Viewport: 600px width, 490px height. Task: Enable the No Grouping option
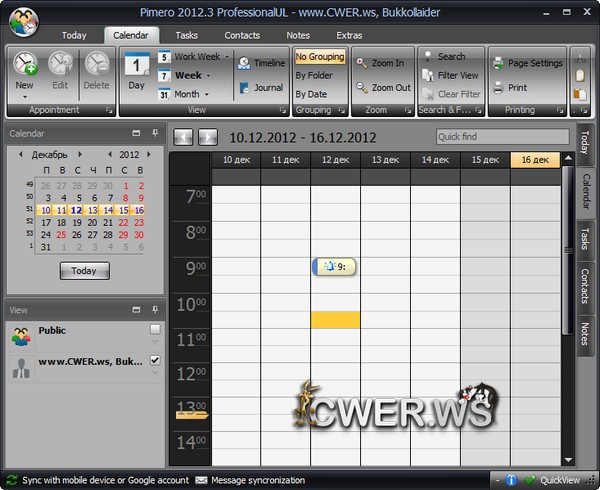tap(320, 57)
